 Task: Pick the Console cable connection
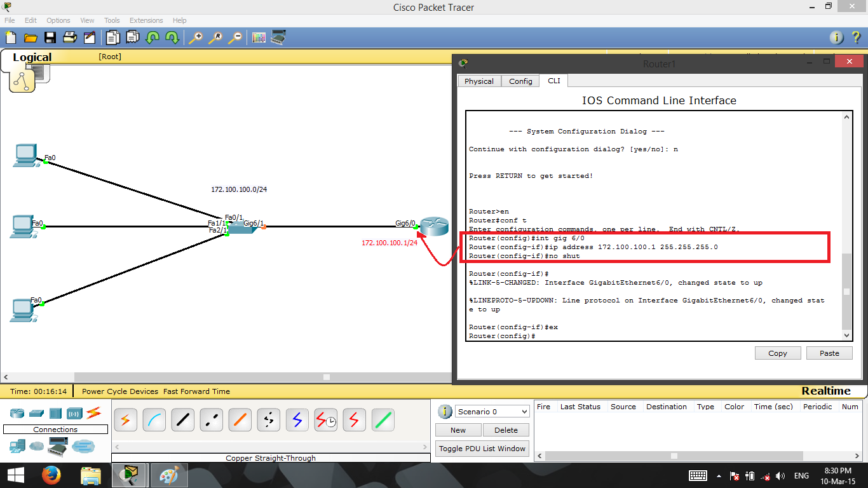pos(154,420)
